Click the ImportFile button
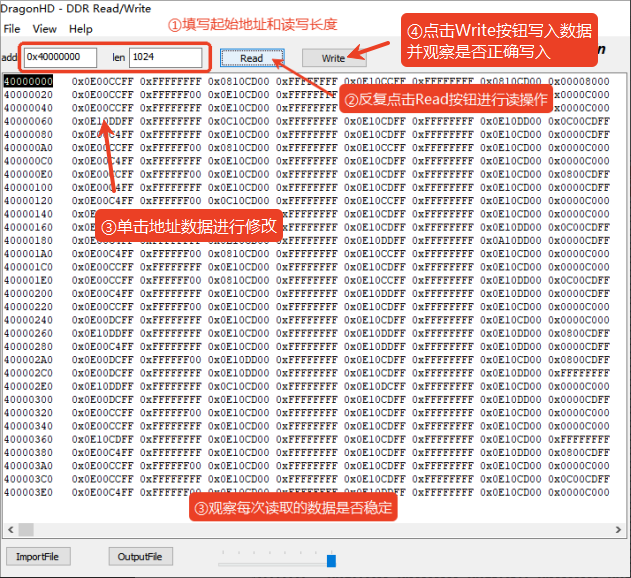Image resolution: width=631 pixels, height=578 pixels. (38, 556)
